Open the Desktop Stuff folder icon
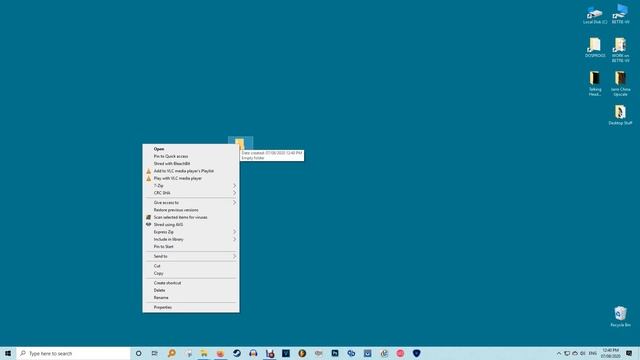Screen dimensions: 640x360 tap(620, 115)
